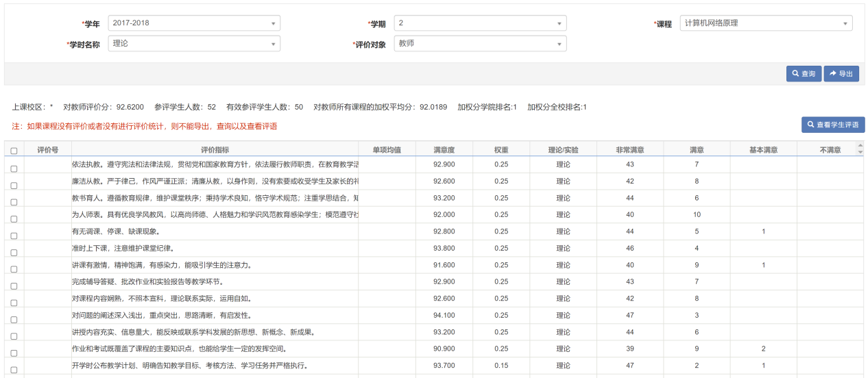This screenshot has width=868, height=378.
Task: Open the 学期 dropdown showing 2
Action: tap(481, 23)
